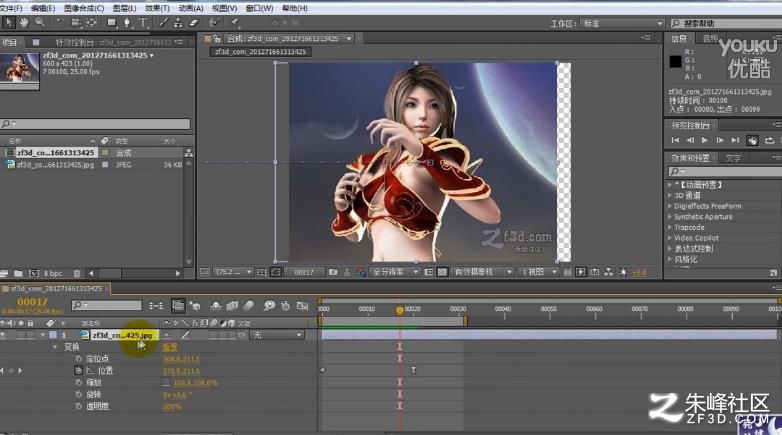Open the Effect (T) menu
782x435 pixels.
click(x=157, y=8)
